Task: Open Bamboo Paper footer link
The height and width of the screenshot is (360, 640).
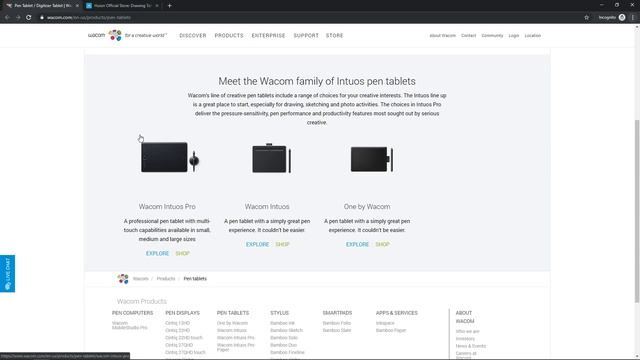Action: pos(391,331)
